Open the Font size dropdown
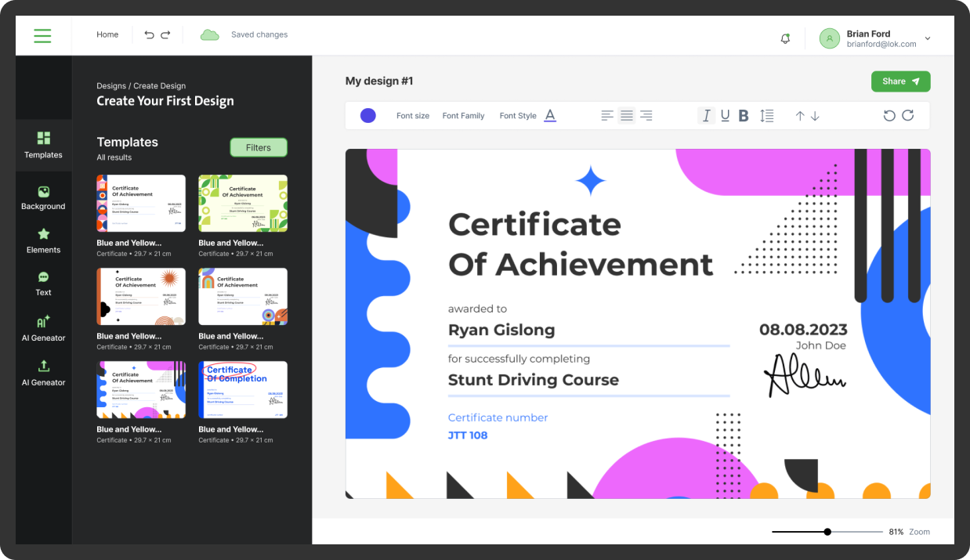 [x=413, y=116]
